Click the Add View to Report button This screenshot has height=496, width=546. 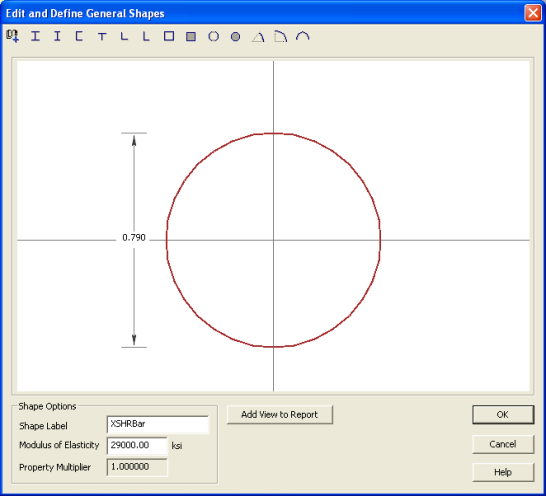pyautogui.click(x=280, y=414)
